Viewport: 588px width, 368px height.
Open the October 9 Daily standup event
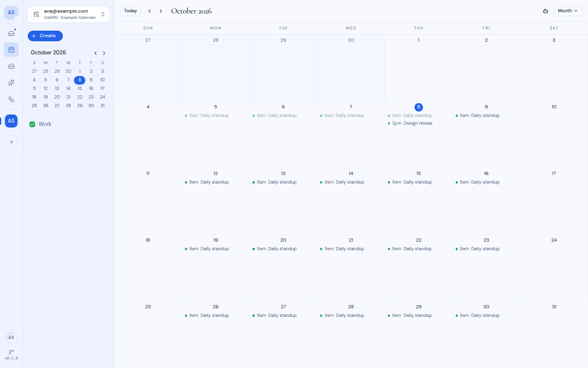(486, 116)
